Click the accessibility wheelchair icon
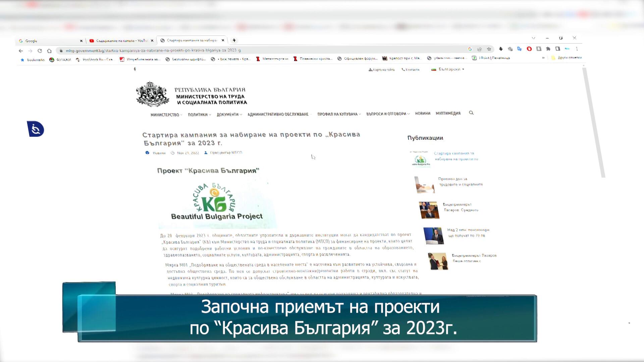Image resolution: width=644 pixels, height=362 pixels. [x=36, y=129]
